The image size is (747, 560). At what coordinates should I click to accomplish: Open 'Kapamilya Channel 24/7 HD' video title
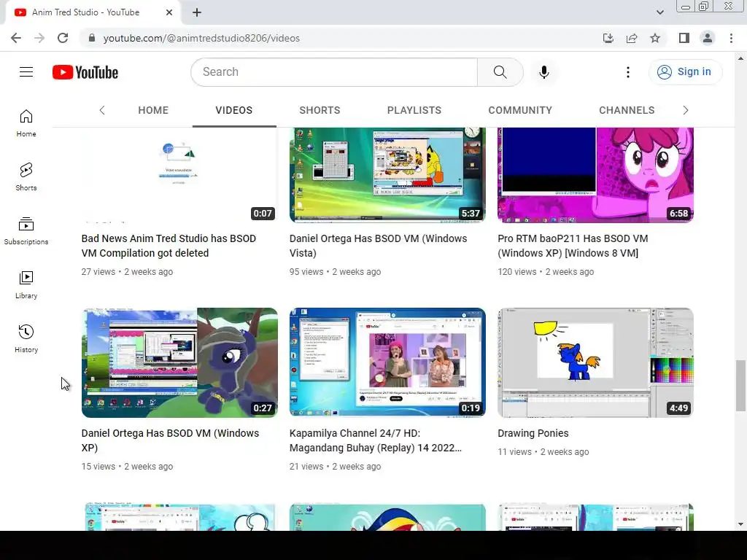[376, 440]
